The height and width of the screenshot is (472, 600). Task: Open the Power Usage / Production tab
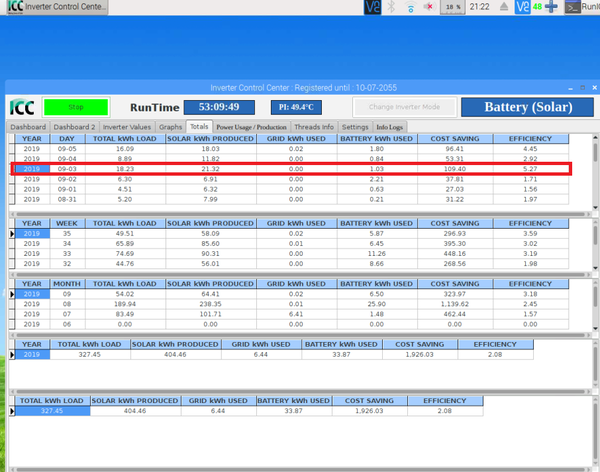pyautogui.click(x=251, y=128)
